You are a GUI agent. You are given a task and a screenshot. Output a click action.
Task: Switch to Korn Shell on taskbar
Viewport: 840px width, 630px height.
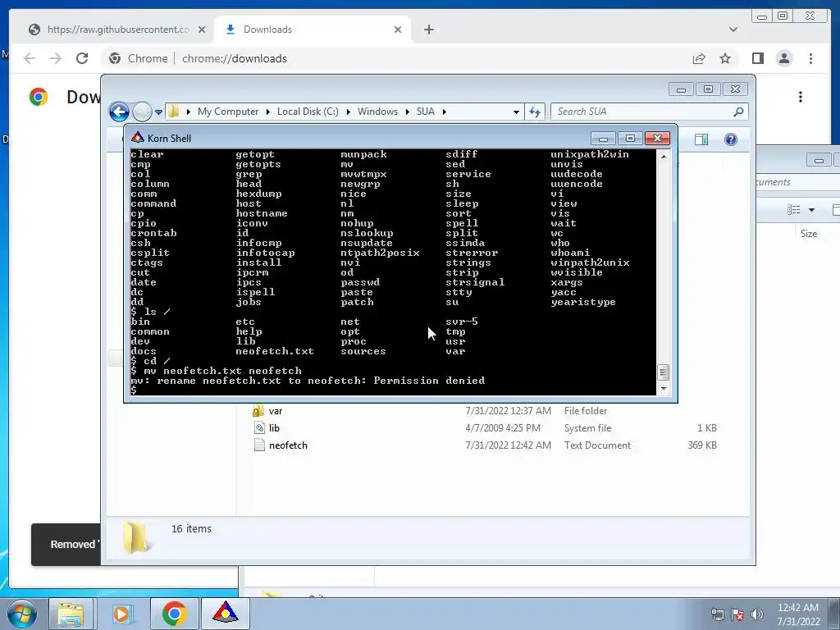pos(225,614)
